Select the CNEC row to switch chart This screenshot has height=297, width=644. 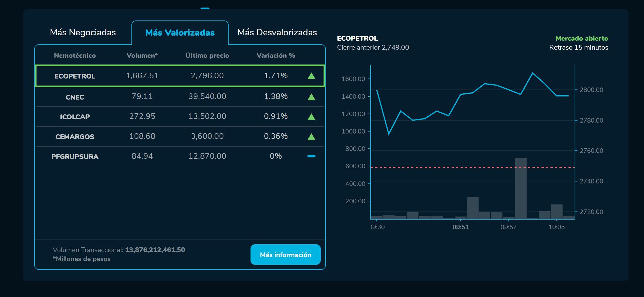tap(180, 96)
